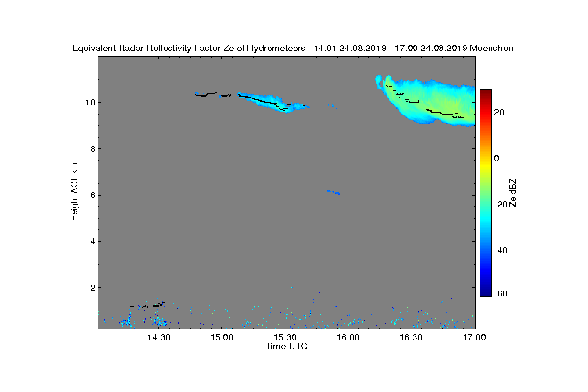Viewport: 588px width, 392px height.
Task: Click the 'Time UTC' axis label
Action: (286, 346)
